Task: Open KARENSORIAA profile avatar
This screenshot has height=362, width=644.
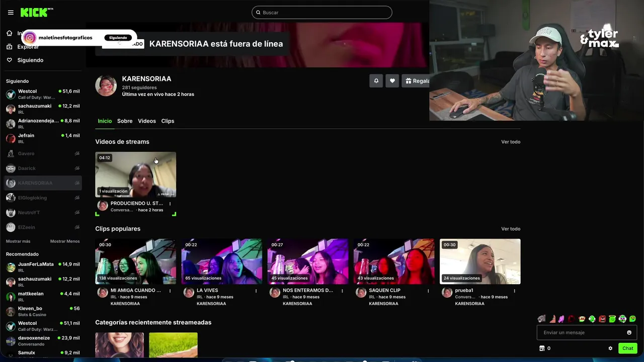Action: (x=106, y=86)
